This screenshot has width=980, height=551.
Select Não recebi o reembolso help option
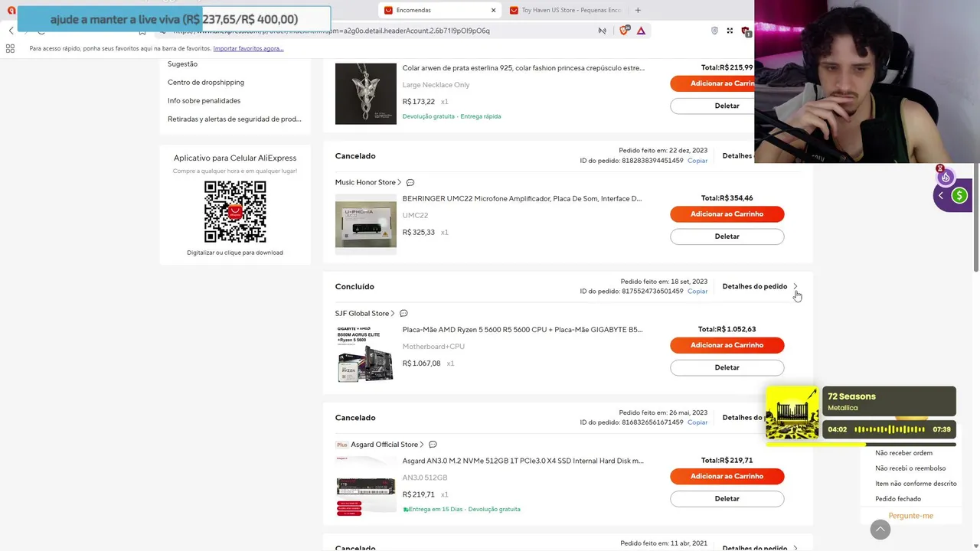pos(910,468)
